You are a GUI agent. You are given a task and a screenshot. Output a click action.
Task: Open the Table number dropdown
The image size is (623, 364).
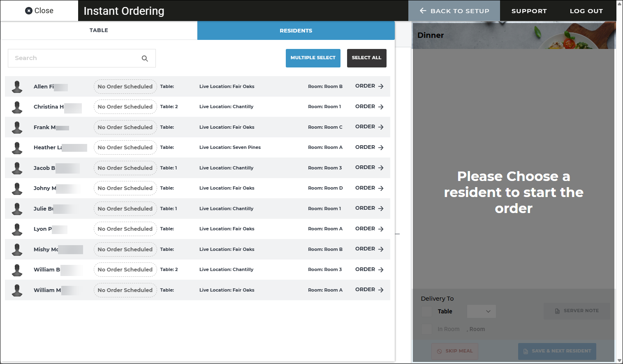point(481,311)
